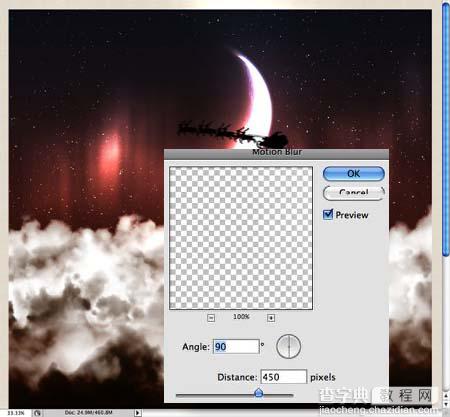Click the vertical scroll up arrow
The width and height of the screenshot is (450, 417).
coord(446,396)
